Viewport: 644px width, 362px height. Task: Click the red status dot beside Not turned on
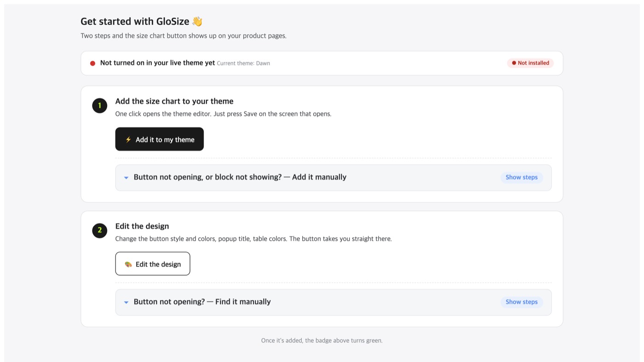[x=92, y=63]
